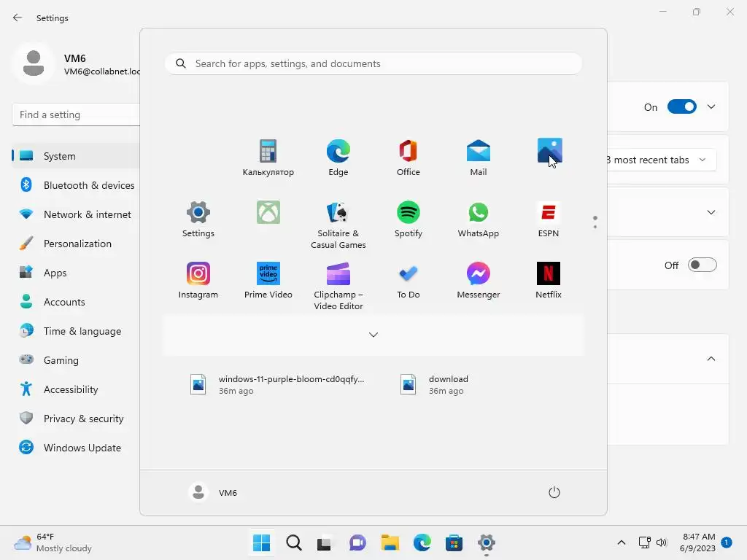Open Bluetooth & devices settings
Screen dimensions: 747x560
coord(76,185)
